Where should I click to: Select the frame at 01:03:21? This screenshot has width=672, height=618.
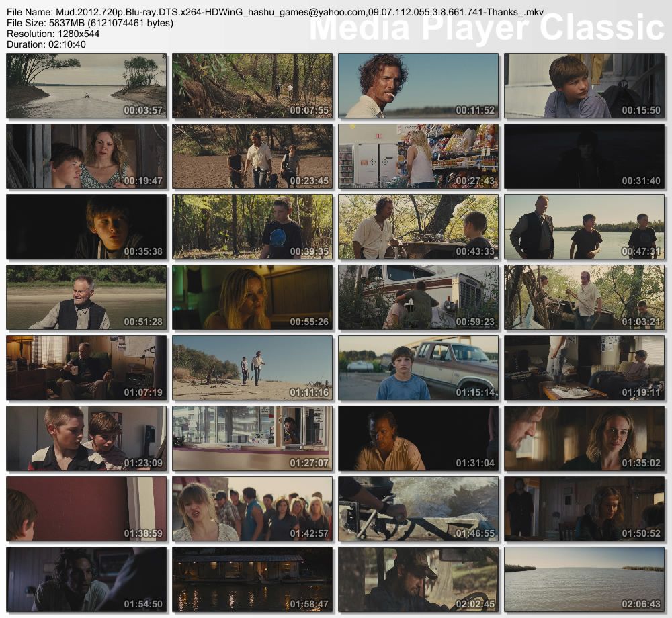pos(584,297)
